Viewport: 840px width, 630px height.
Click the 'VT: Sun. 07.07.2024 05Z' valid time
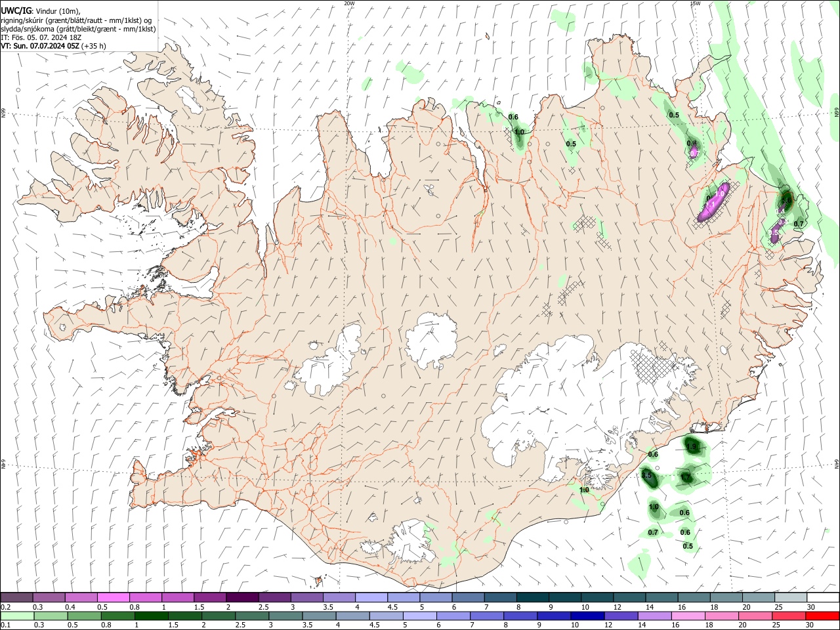40,46
